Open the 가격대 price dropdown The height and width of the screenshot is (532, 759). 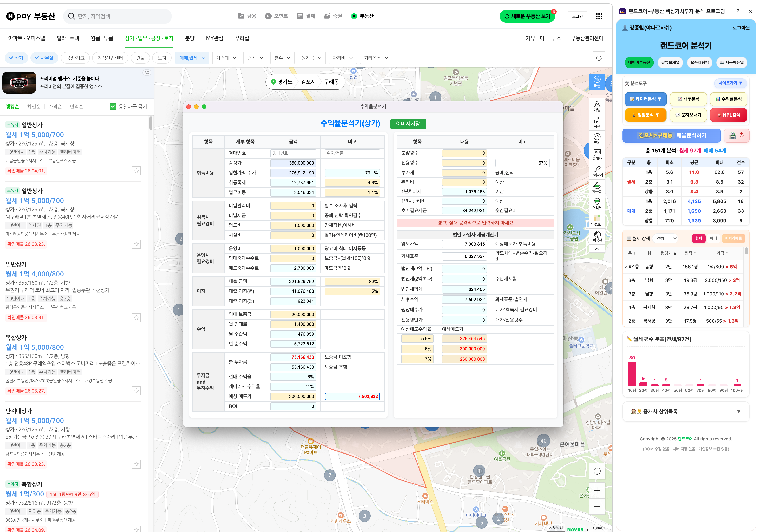tap(226, 58)
